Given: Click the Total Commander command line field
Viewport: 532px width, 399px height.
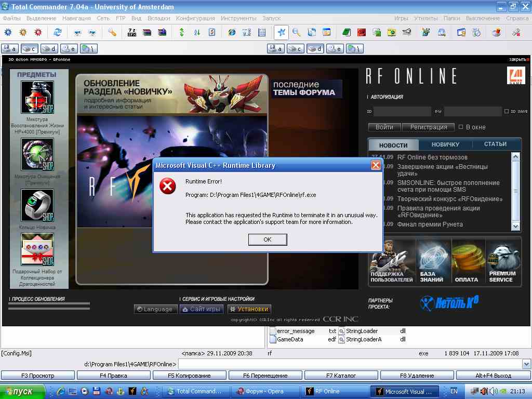Looking at the screenshot, I should pyautogui.click(x=350, y=364).
